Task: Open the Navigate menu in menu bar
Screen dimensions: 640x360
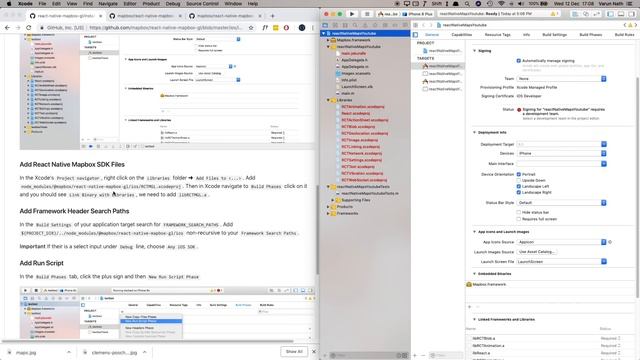Action: 108,4
